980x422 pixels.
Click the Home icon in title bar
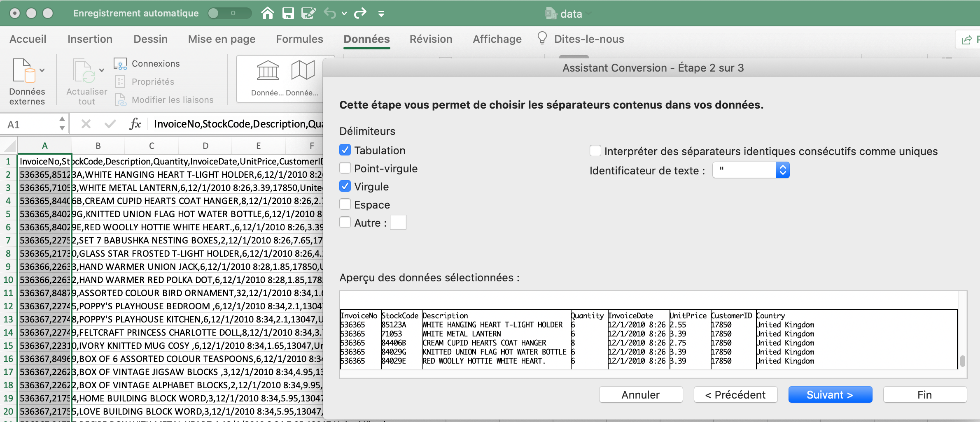(x=268, y=14)
